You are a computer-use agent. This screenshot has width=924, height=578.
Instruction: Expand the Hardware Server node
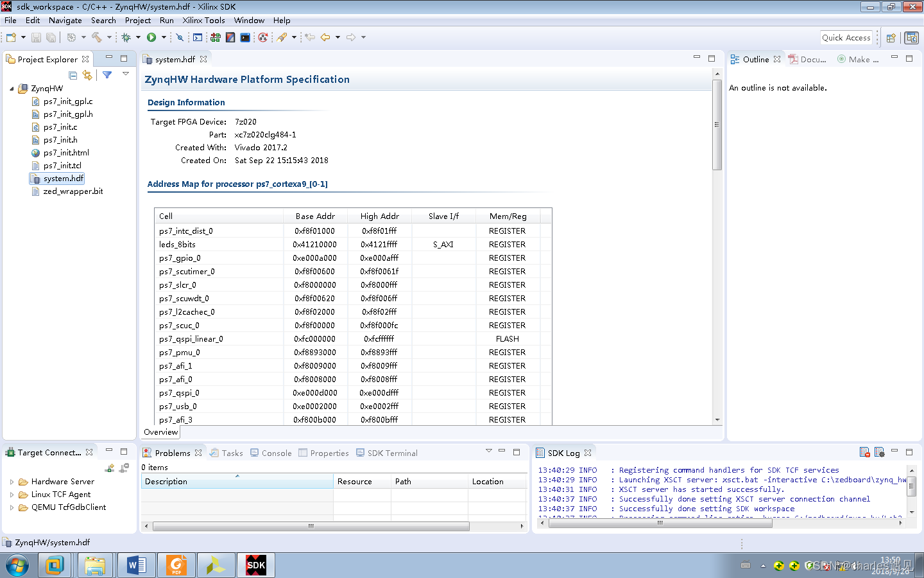(12, 482)
